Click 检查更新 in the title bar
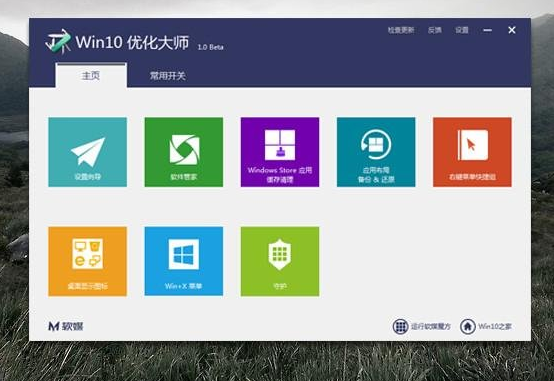 [x=401, y=30]
